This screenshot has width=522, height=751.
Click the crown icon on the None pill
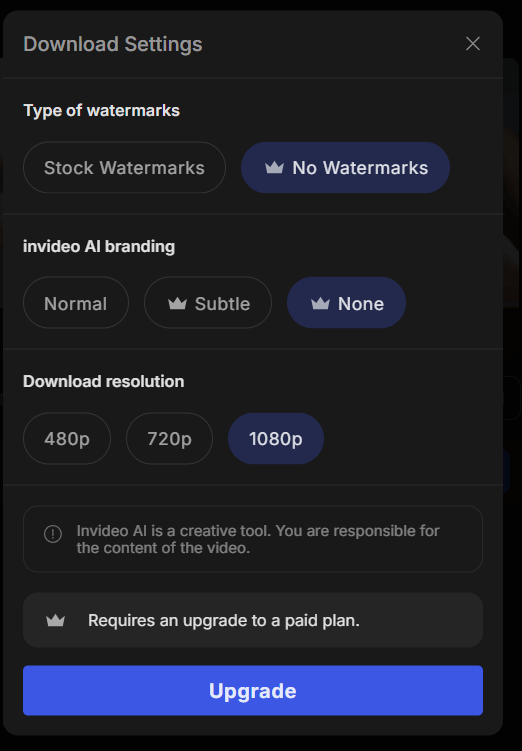click(x=320, y=303)
